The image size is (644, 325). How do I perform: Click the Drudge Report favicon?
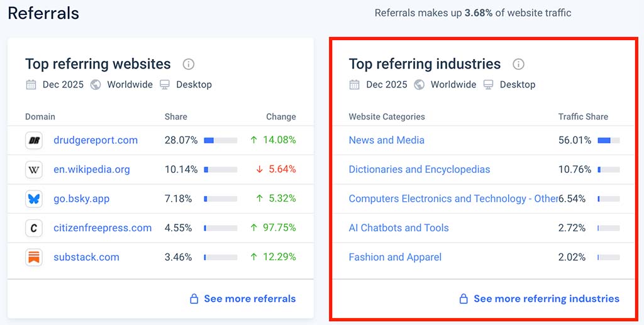point(34,140)
